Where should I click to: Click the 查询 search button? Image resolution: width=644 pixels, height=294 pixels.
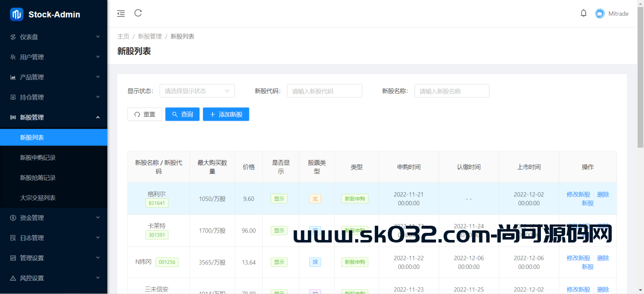tap(182, 114)
